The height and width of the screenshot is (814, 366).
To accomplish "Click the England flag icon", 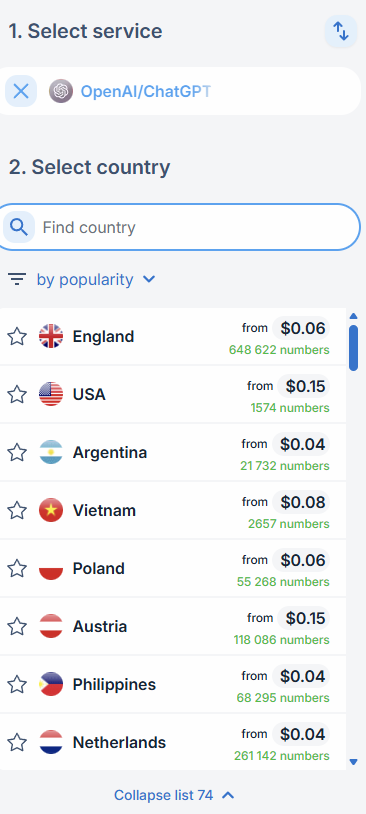I will click(x=51, y=336).
